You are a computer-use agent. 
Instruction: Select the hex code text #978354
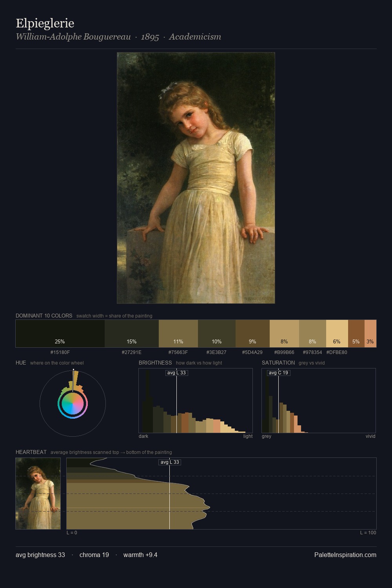coord(312,352)
